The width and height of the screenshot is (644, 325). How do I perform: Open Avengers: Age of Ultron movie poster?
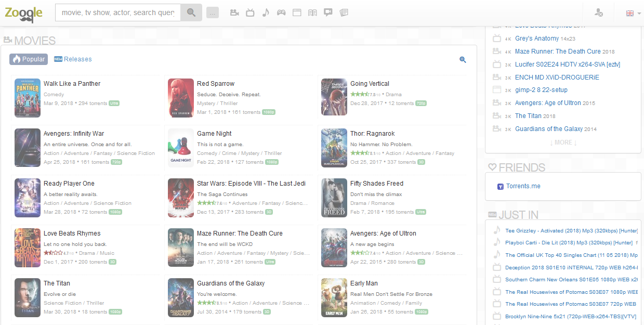(x=334, y=248)
